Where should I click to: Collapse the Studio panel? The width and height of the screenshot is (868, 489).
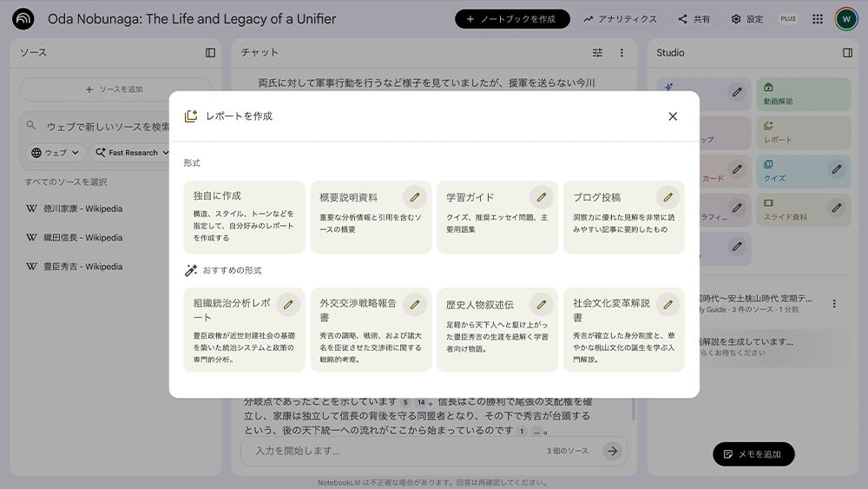tap(848, 53)
